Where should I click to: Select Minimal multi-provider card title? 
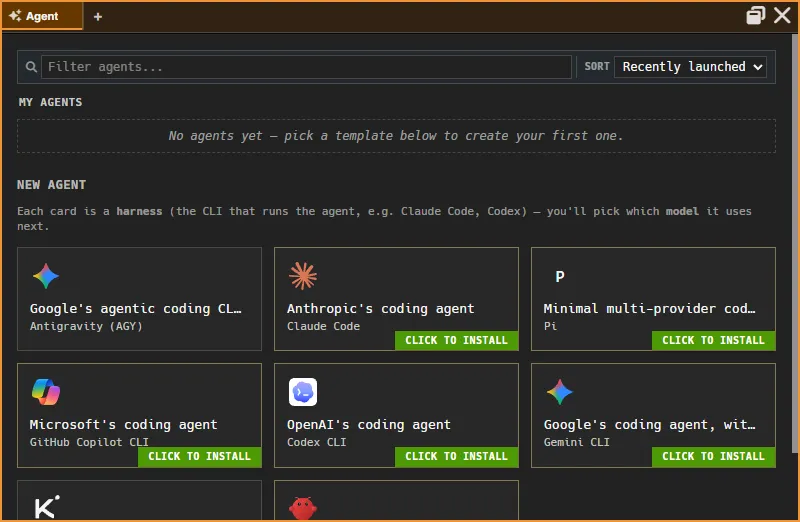click(649, 309)
